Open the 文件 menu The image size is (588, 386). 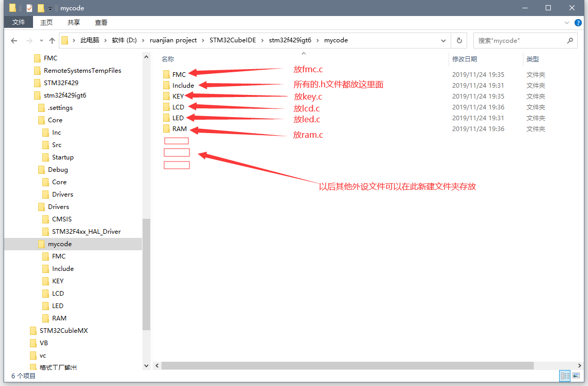(x=18, y=22)
